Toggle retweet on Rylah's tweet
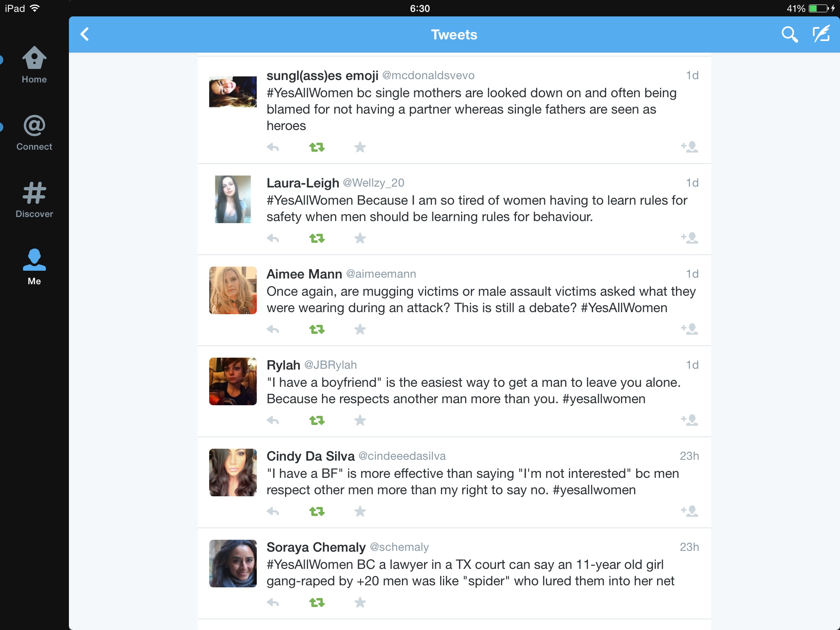 pos(317,420)
